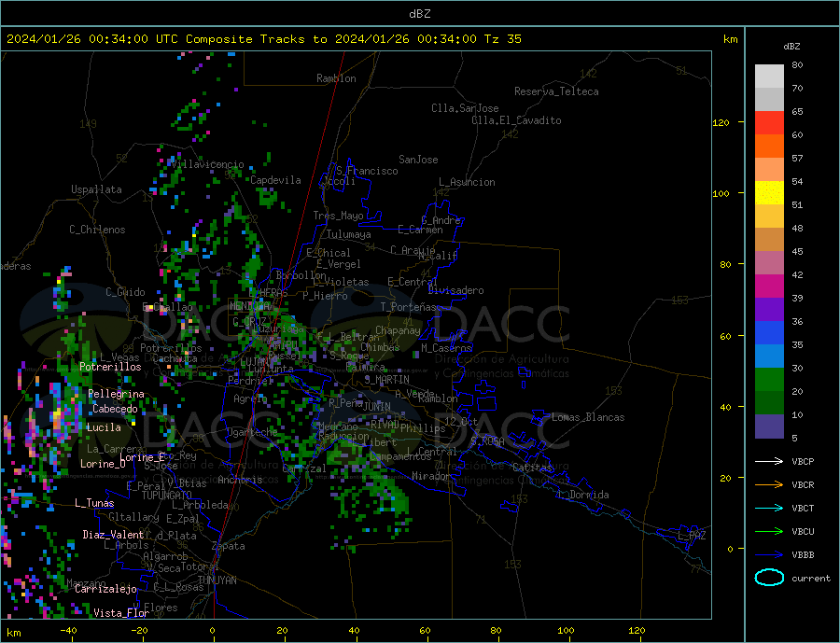Click the red 65 dBZ legend swatch

pyautogui.click(x=769, y=122)
